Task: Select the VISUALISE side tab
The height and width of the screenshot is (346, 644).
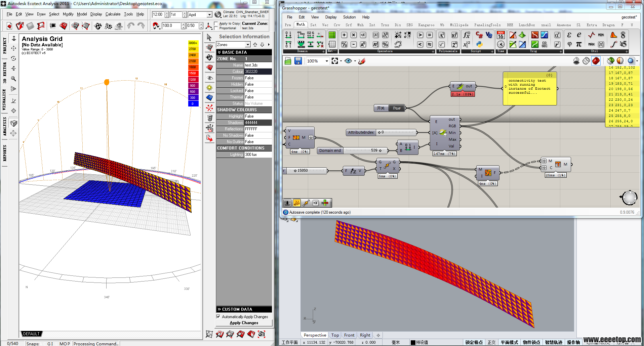Action: 4,99
